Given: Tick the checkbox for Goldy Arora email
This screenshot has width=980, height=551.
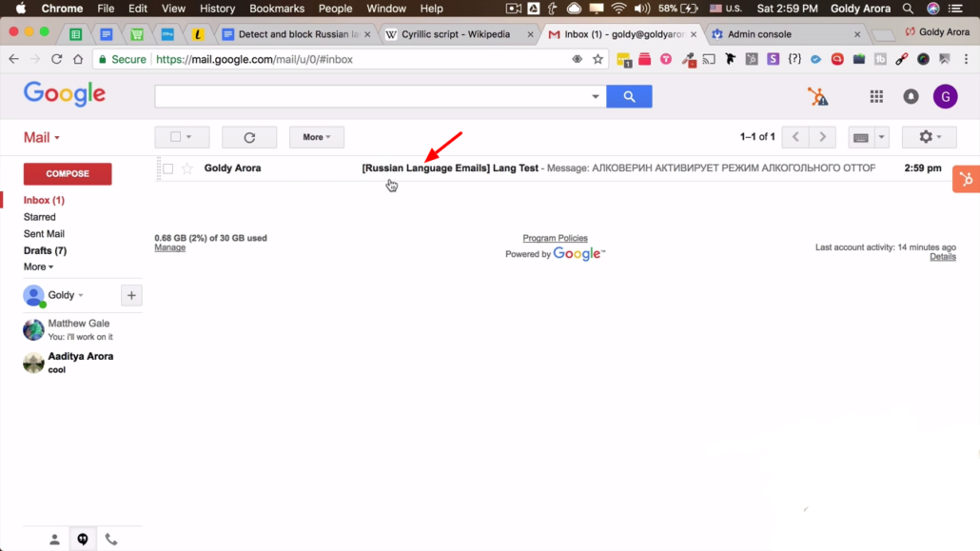Looking at the screenshot, I should (168, 168).
